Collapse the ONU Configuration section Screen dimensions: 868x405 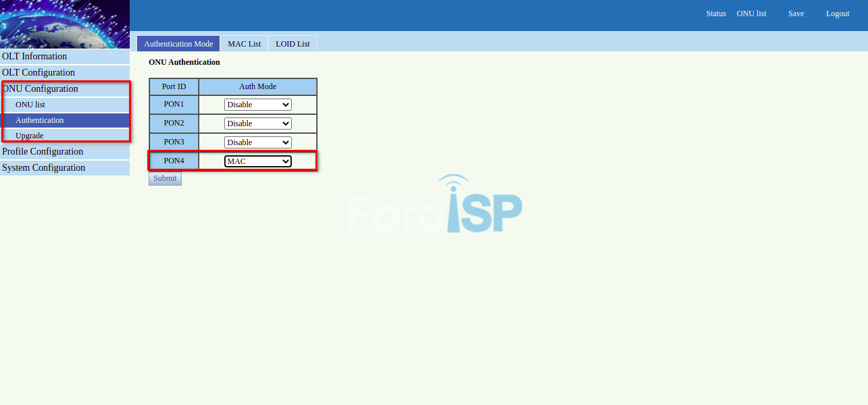pos(40,89)
